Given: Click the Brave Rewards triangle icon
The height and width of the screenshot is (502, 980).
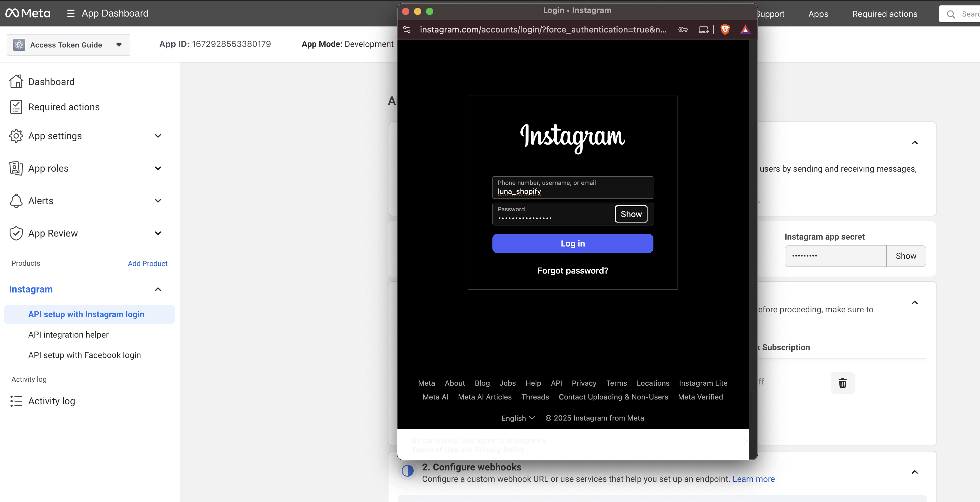Looking at the screenshot, I should (745, 29).
